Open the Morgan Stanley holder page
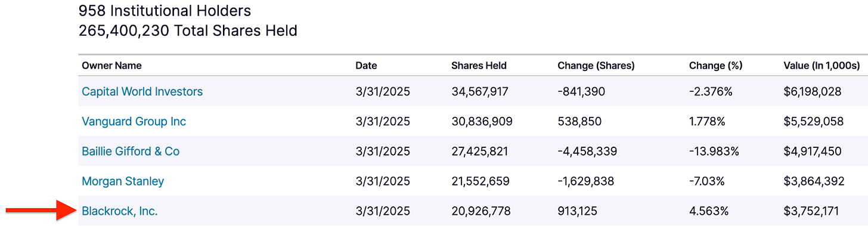 123,181
